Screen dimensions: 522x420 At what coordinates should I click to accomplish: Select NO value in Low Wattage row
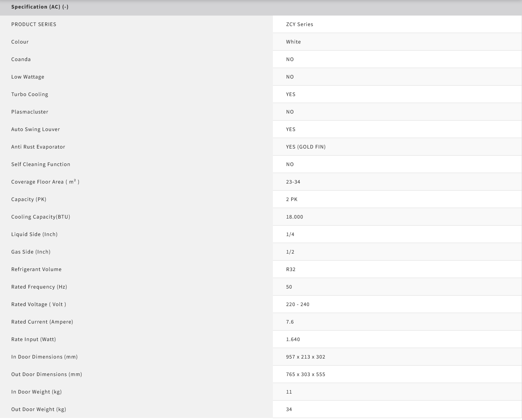pyautogui.click(x=290, y=77)
